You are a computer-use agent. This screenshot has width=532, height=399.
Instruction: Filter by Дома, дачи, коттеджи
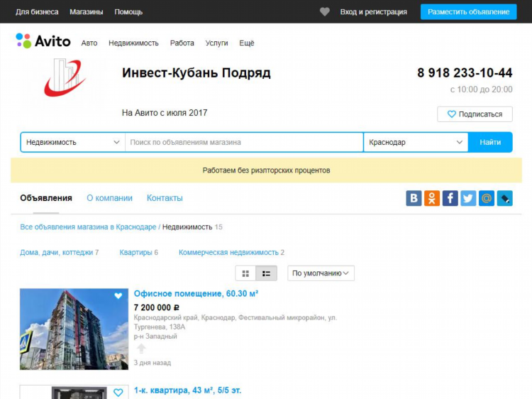click(x=56, y=252)
